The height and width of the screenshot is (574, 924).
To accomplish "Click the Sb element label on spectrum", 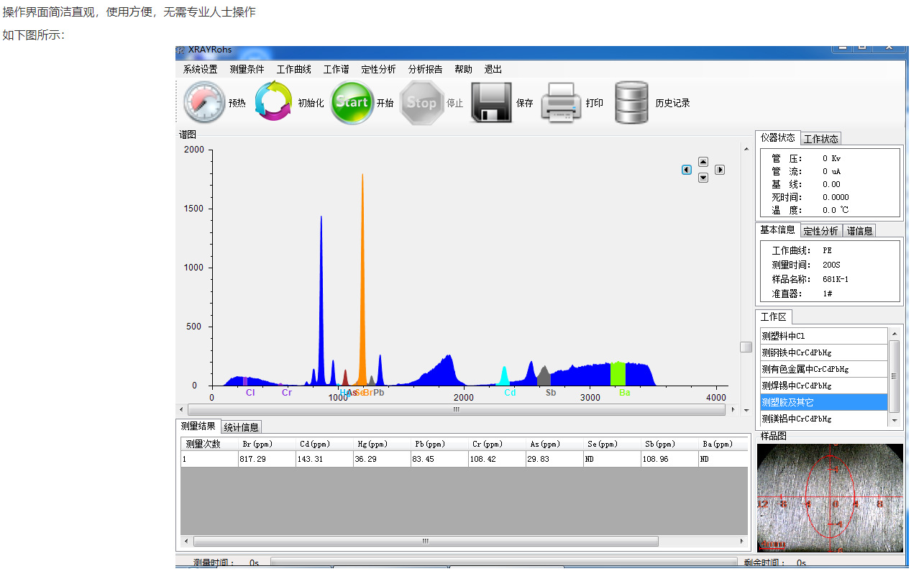I will coord(551,393).
